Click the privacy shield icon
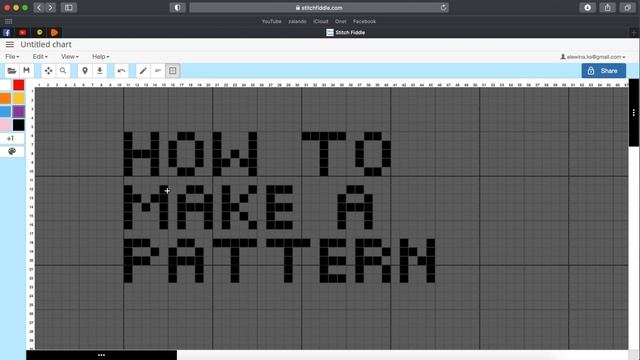The height and width of the screenshot is (360, 640). [178, 8]
